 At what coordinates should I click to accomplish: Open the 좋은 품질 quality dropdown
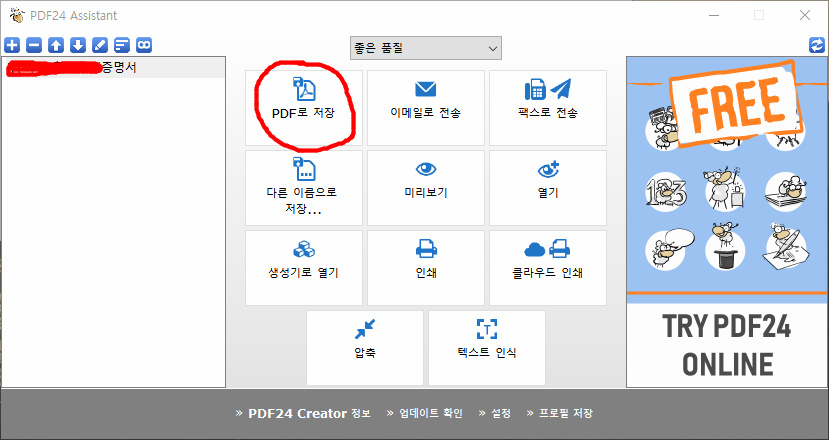point(426,48)
